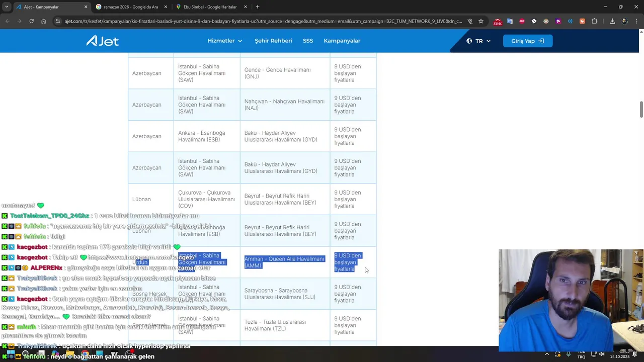The height and width of the screenshot is (362, 644).
Task: Open the microphone tray icon
Action: click(569, 354)
